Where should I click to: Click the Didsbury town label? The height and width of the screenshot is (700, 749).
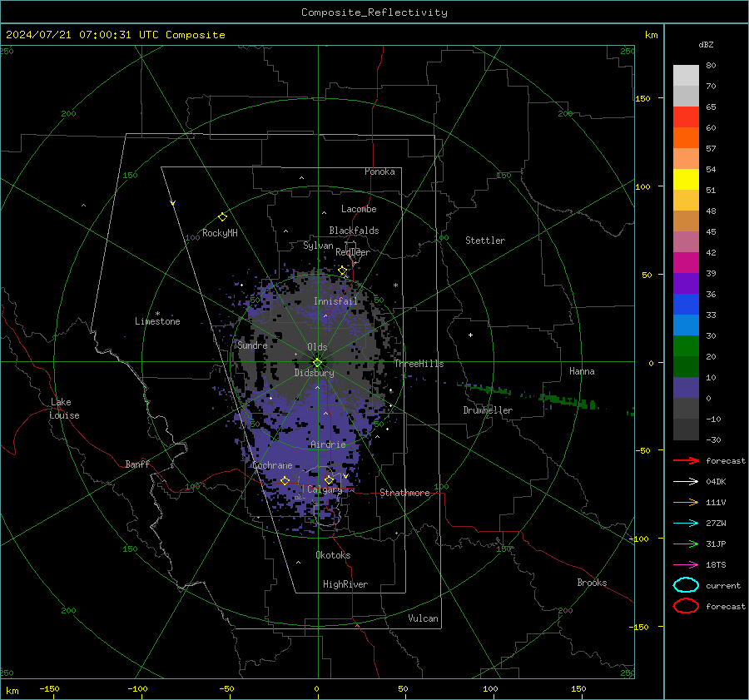click(x=314, y=373)
